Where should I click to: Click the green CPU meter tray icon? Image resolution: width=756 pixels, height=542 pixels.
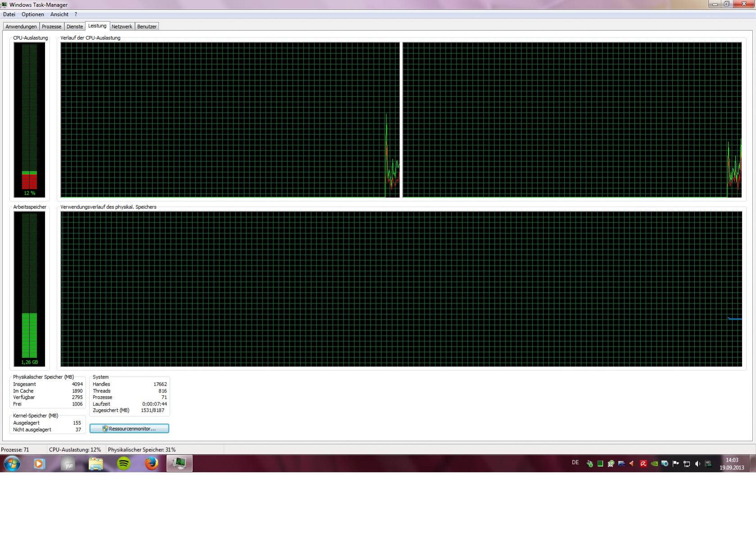coord(600,464)
